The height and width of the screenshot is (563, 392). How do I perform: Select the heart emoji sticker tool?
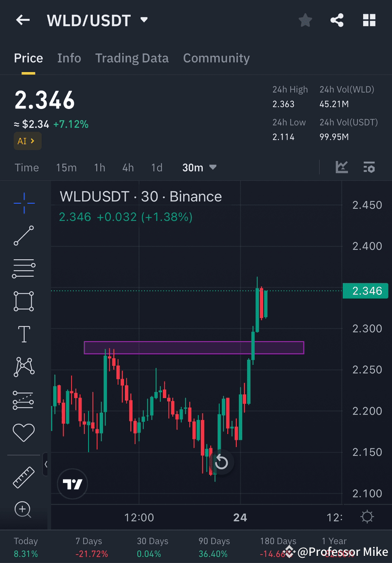click(24, 432)
